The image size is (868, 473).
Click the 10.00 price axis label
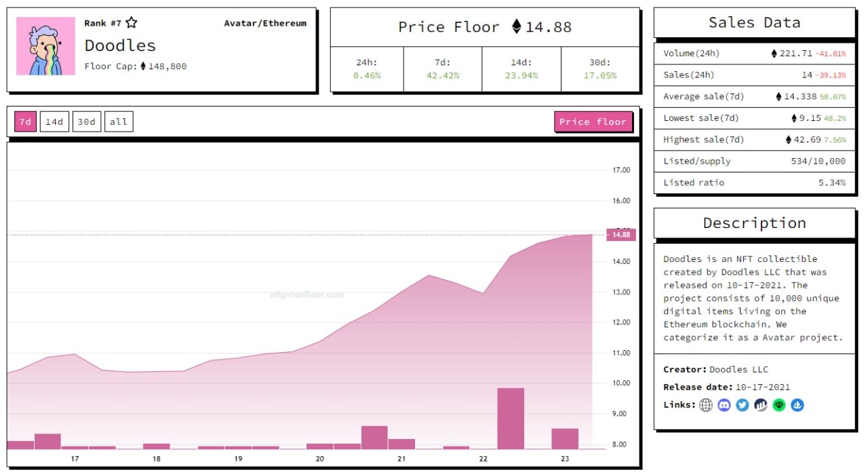click(x=621, y=383)
